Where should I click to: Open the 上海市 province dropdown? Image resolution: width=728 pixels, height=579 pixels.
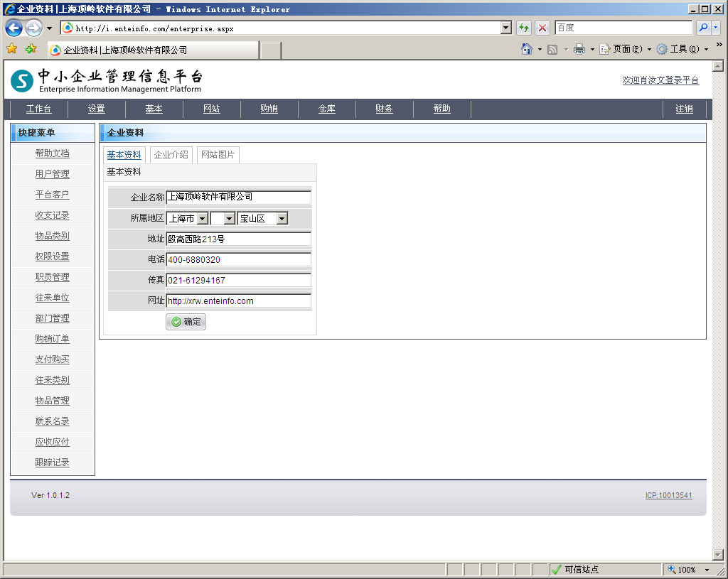(x=202, y=219)
